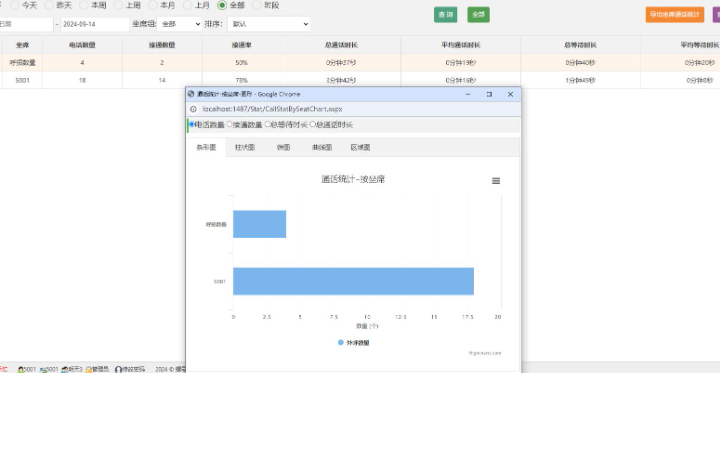The height and width of the screenshot is (450, 720).
Task: Click the 接通数量 column header
Action: point(162,45)
